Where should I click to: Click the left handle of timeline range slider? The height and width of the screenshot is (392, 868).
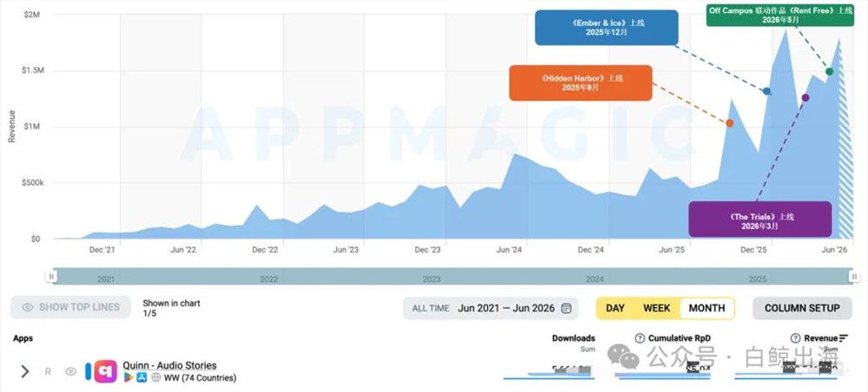[x=51, y=276]
